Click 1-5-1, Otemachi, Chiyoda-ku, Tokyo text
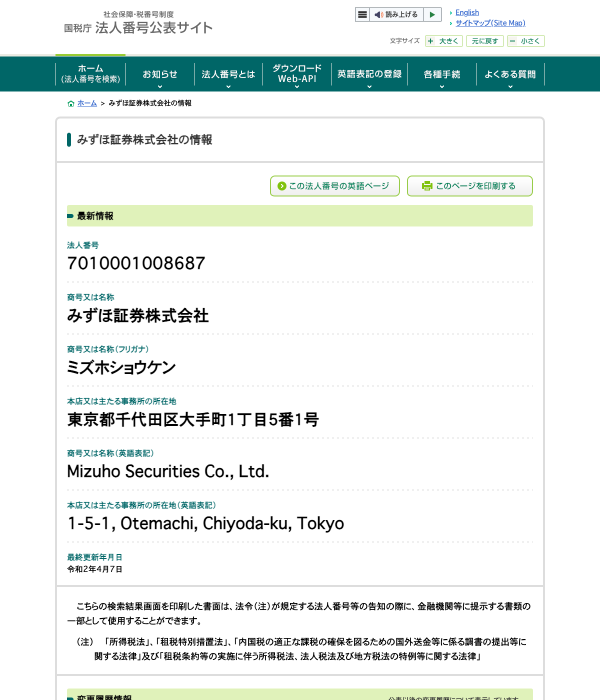Screen dimensions: 600x700 [x=205, y=523]
